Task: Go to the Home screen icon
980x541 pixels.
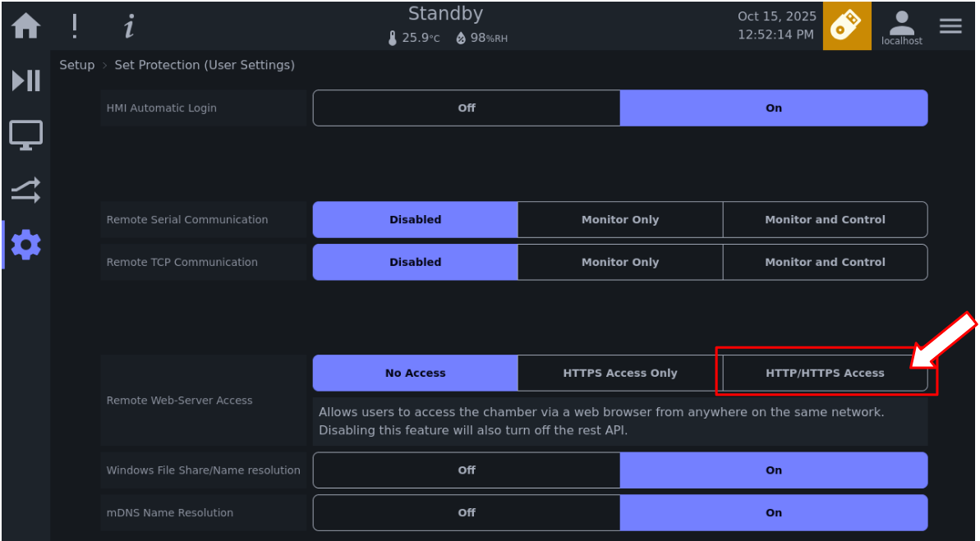Action: pyautogui.click(x=25, y=26)
